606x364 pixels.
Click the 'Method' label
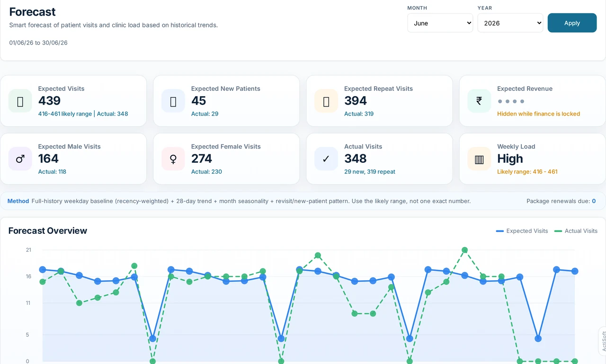point(18,201)
